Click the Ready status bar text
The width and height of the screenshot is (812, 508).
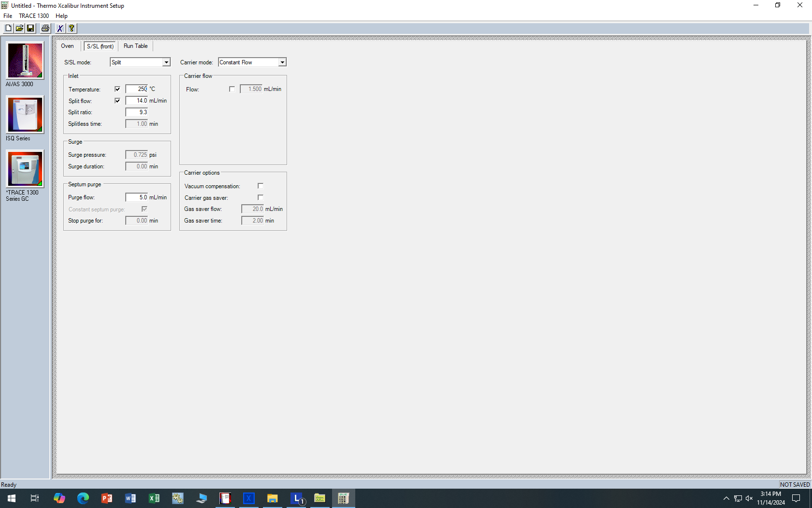[9, 485]
